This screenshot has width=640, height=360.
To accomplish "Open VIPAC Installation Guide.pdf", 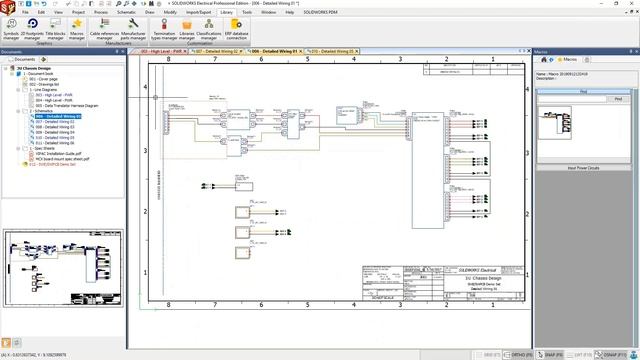I will pos(58,154).
